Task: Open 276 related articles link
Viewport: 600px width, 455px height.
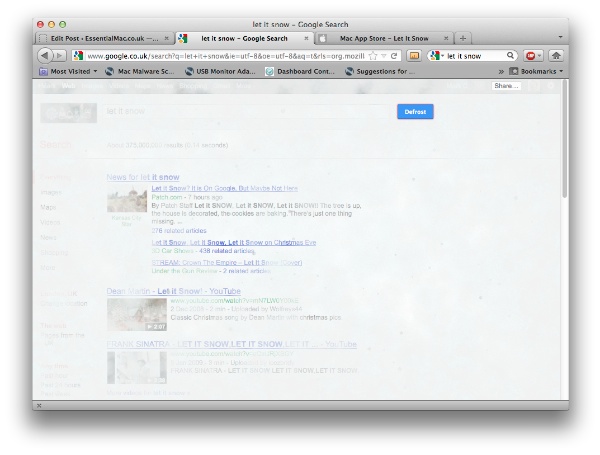Action: tap(179, 231)
